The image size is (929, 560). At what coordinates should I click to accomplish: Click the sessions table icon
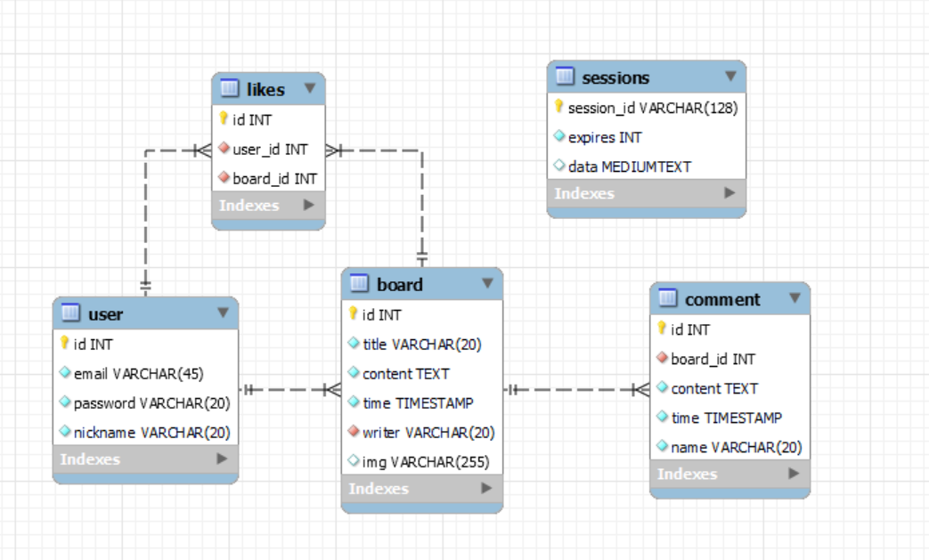pyautogui.click(x=565, y=77)
